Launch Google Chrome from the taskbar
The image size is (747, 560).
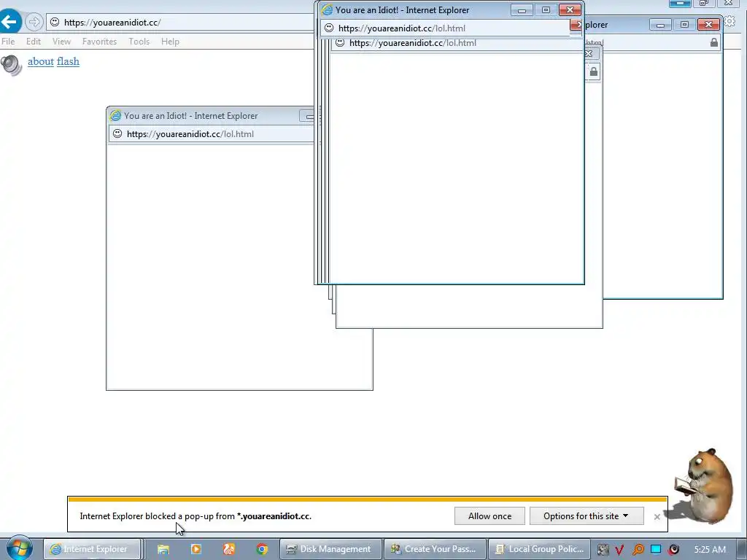(x=262, y=549)
